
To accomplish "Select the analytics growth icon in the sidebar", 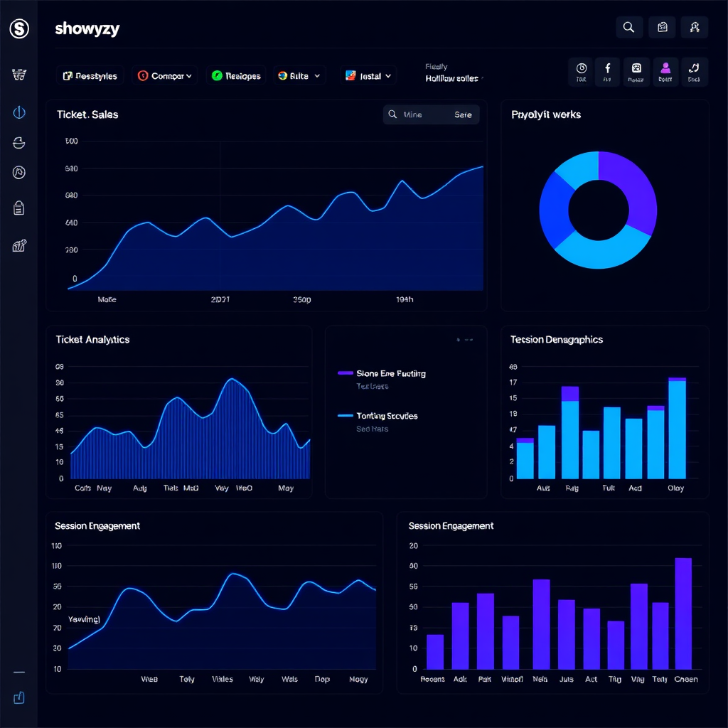I will pyautogui.click(x=19, y=244).
